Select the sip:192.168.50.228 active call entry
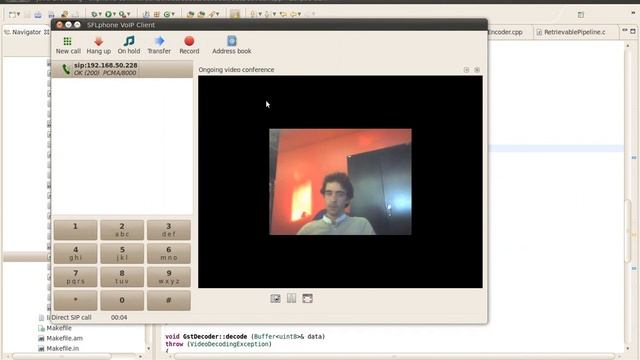The height and width of the screenshot is (360, 640). point(122,69)
